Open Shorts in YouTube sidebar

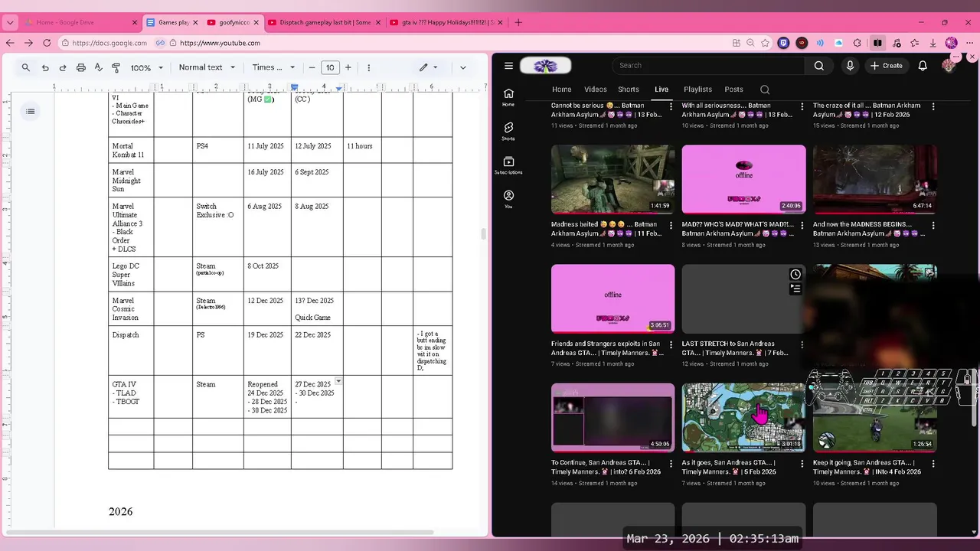[x=508, y=132]
